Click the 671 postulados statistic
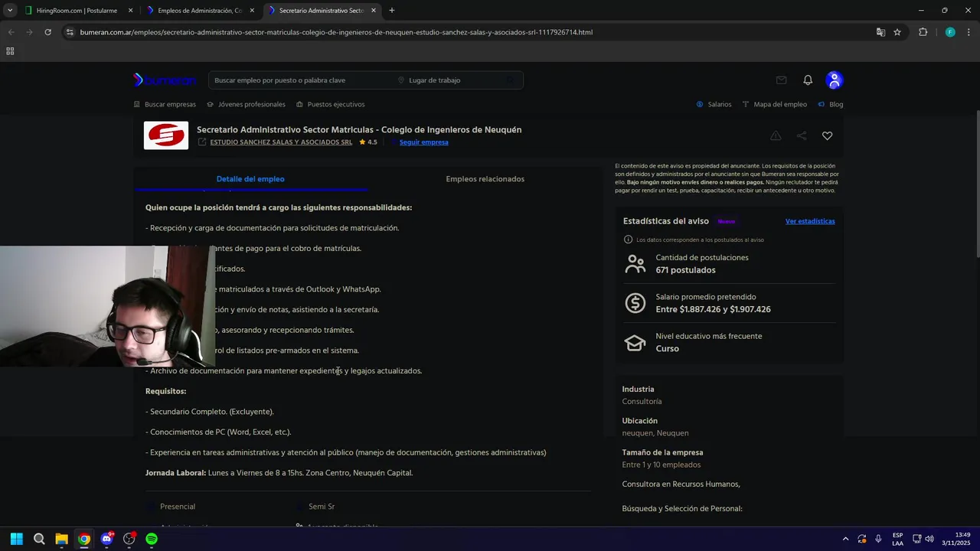The image size is (980, 551). (x=685, y=270)
